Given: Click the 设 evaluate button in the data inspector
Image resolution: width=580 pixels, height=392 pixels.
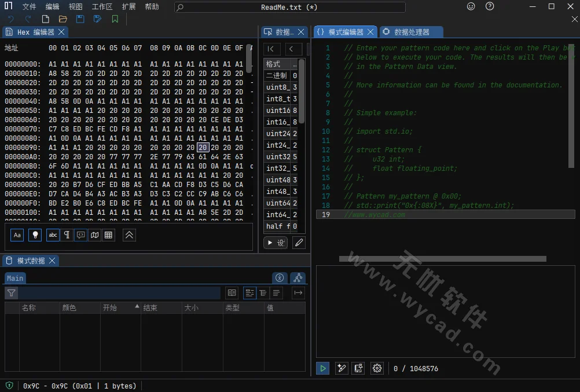Looking at the screenshot, I should (276, 243).
